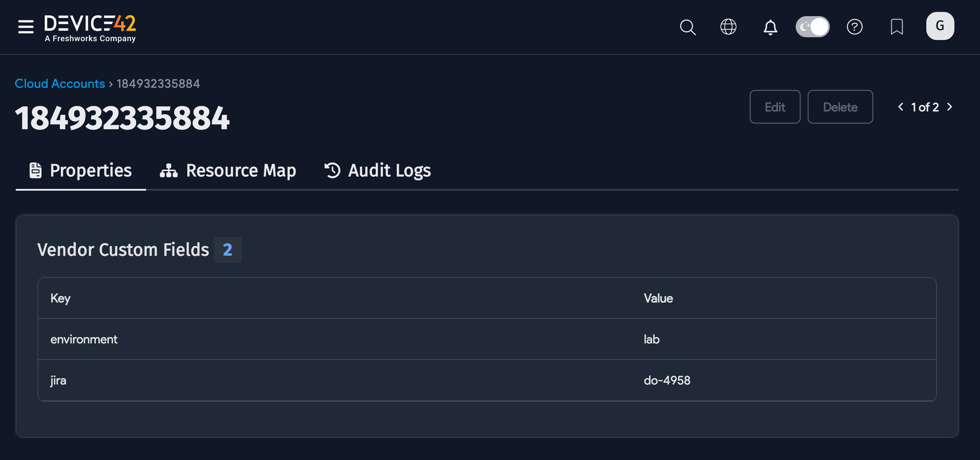Go to next record with right chevron

[x=950, y=107]
